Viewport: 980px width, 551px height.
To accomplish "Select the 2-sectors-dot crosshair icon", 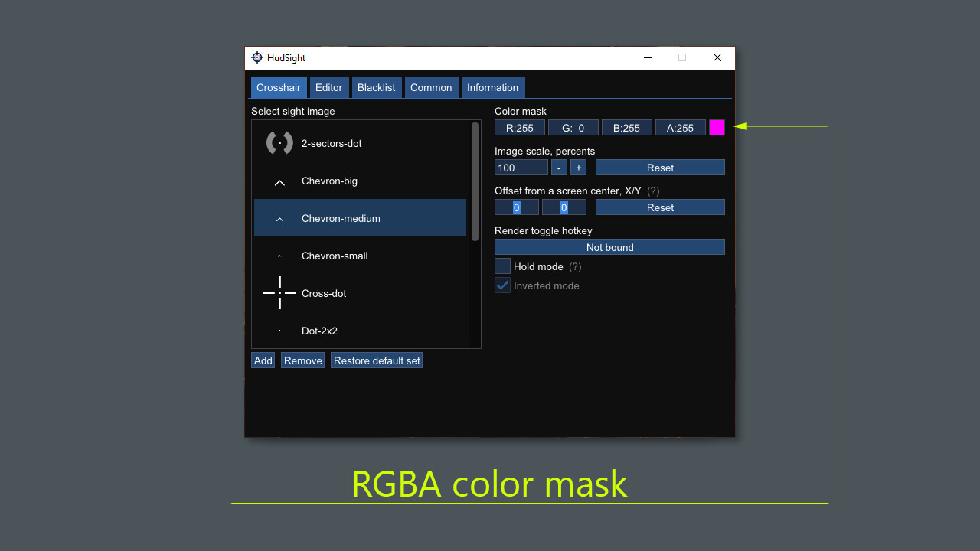I will [x=279, y=143].
